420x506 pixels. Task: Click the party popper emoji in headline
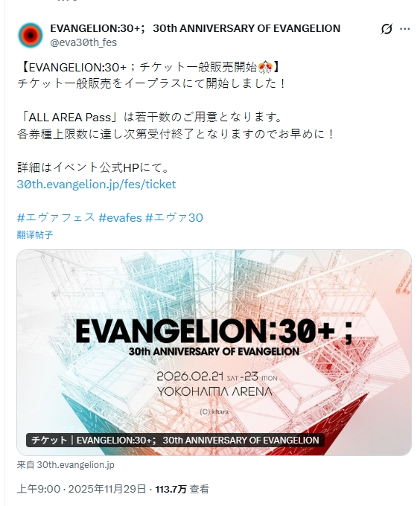click(264, 67)
